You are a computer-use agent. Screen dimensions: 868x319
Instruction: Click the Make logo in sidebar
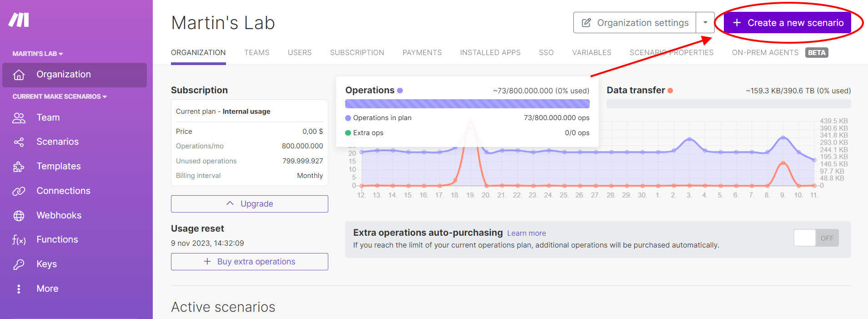[19, 20]
